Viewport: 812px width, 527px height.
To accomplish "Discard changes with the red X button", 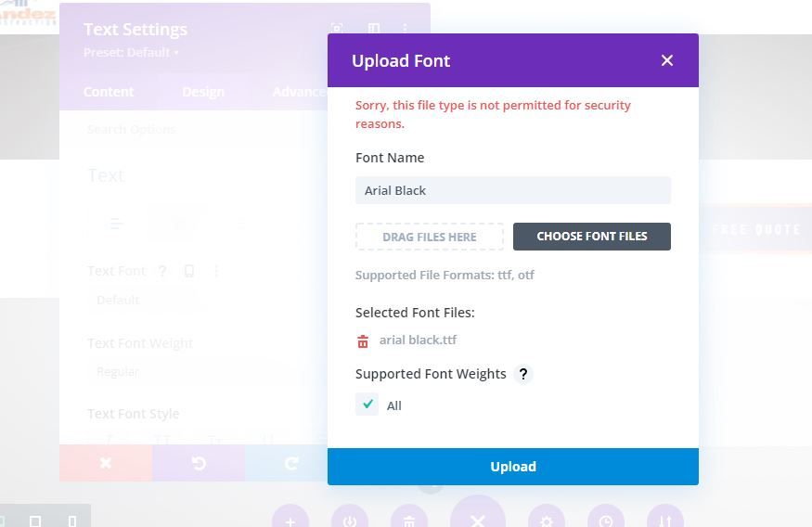I will pyautogui.click(x=106, y=463).
